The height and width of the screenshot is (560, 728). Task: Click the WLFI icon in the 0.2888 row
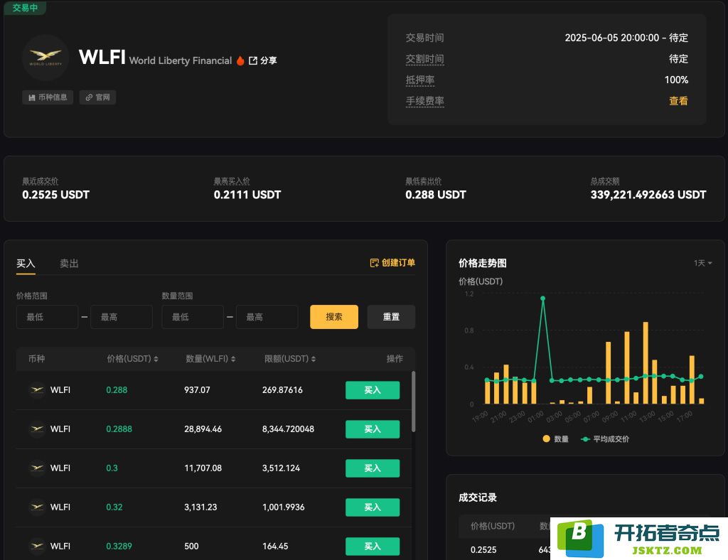tap(37, 429)
